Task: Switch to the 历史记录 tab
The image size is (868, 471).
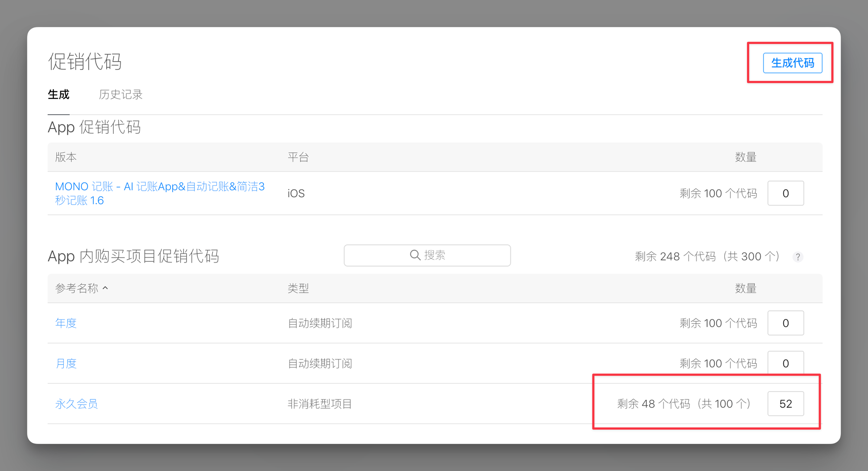Action: pos(121,94)
